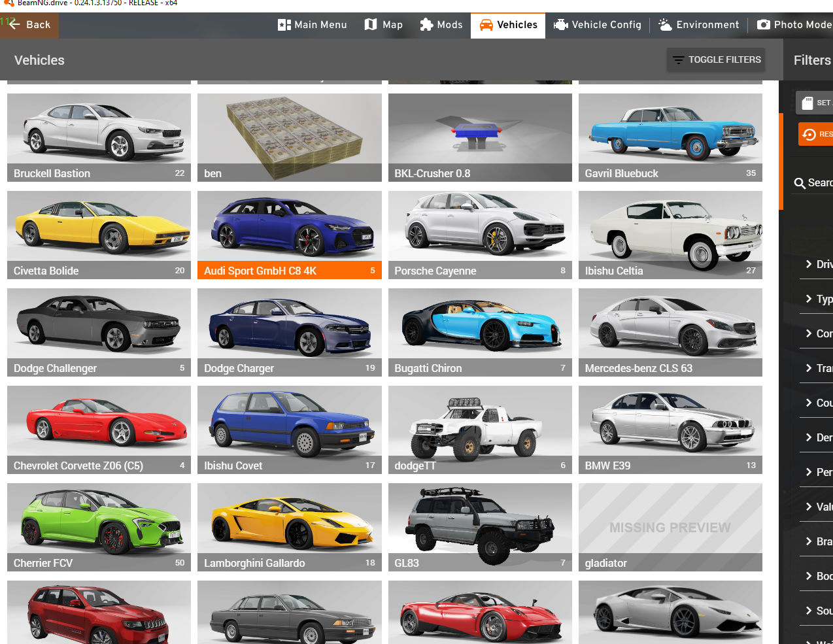This screenshot has height=644, width=833.
Task: Open the Map tab
Action: (384, 25)
